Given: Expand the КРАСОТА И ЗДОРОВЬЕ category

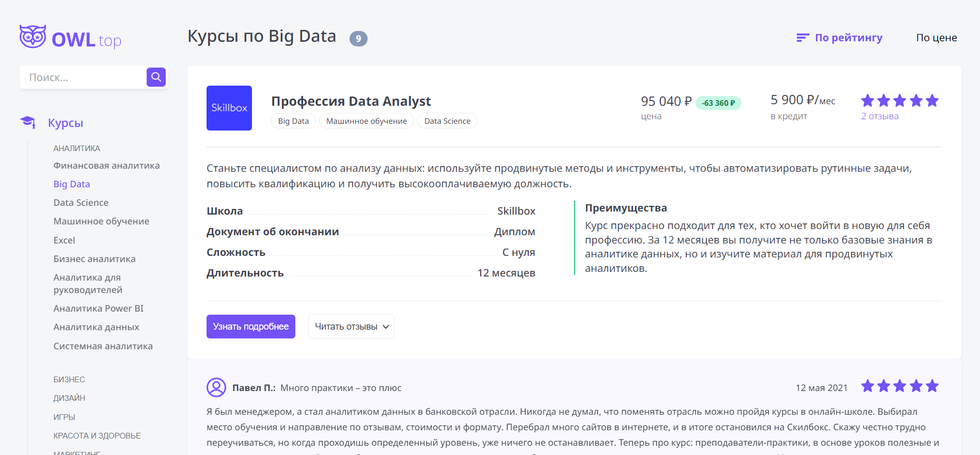Looking at the screenshot, I should (x=97, y=435).
